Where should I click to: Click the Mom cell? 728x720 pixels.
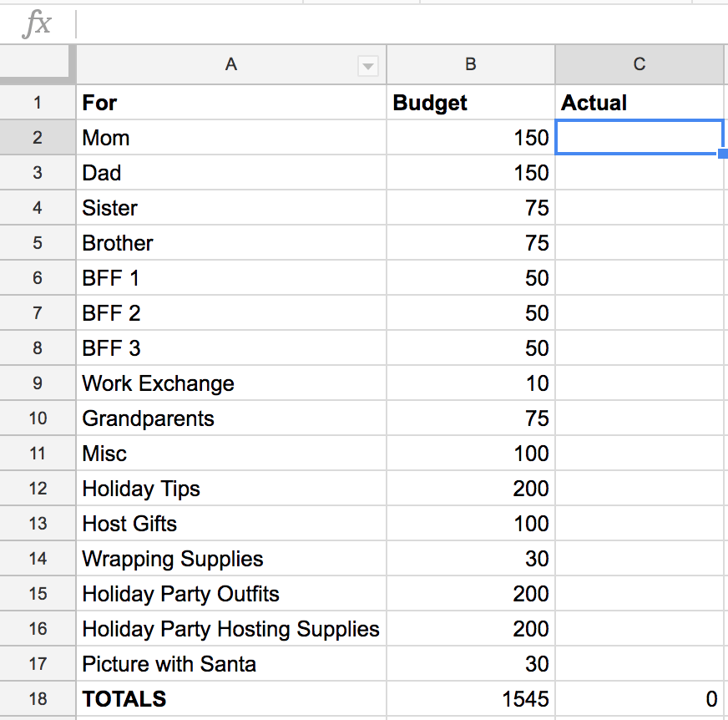click(x=231, y=138)
